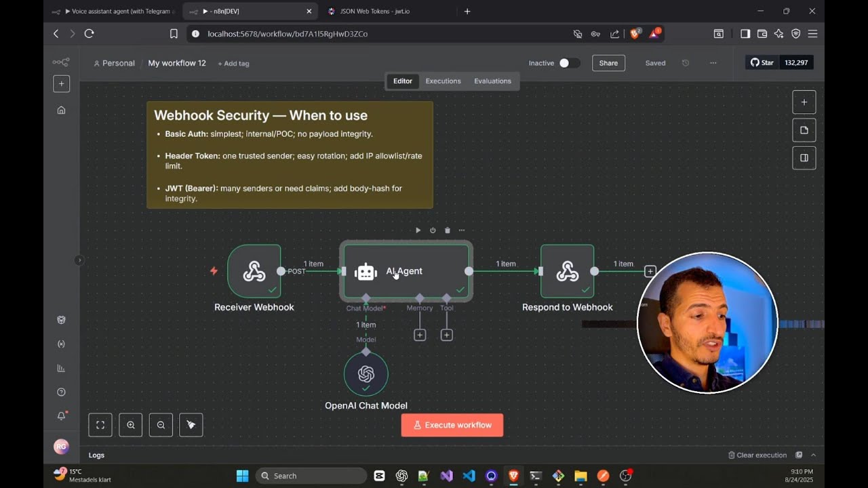
Task: Open the Variables icon in left sidebar
Action: tap(61, 344)
